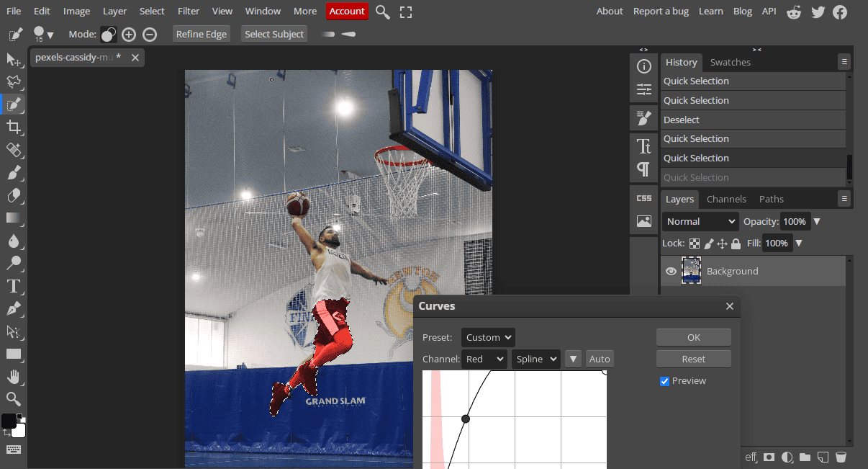Screen dimensions: 868x469
Task: Open the CSS panel icon
Action: 644,198
